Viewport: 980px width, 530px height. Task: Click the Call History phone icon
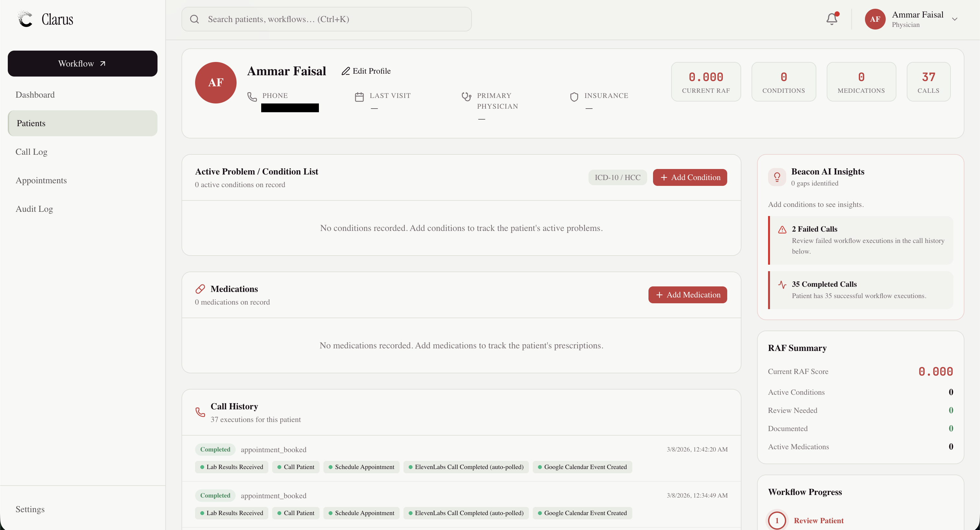(x=200, y=412)
